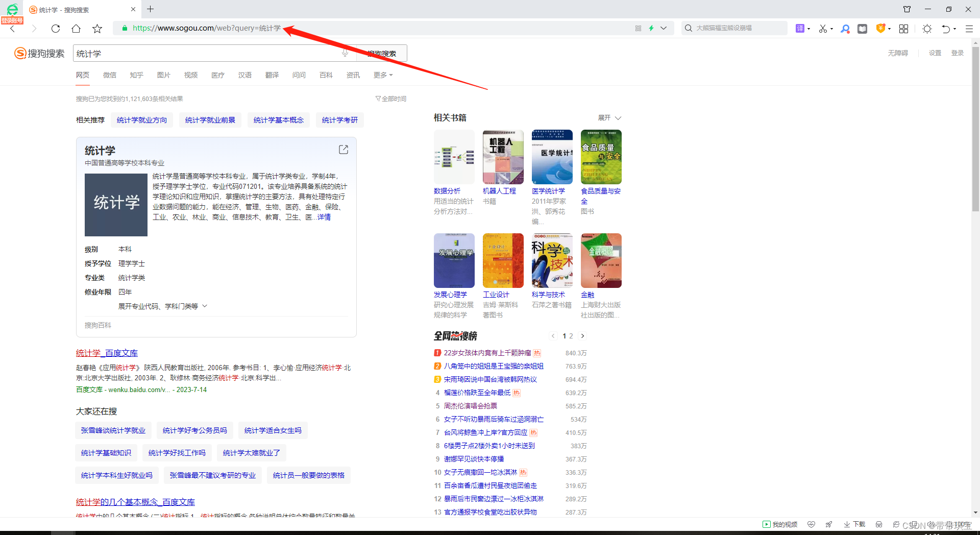Toggle the speed mode lightning icon
The width and height of the screenshot is (980, 535).
[x=651, y=28]
